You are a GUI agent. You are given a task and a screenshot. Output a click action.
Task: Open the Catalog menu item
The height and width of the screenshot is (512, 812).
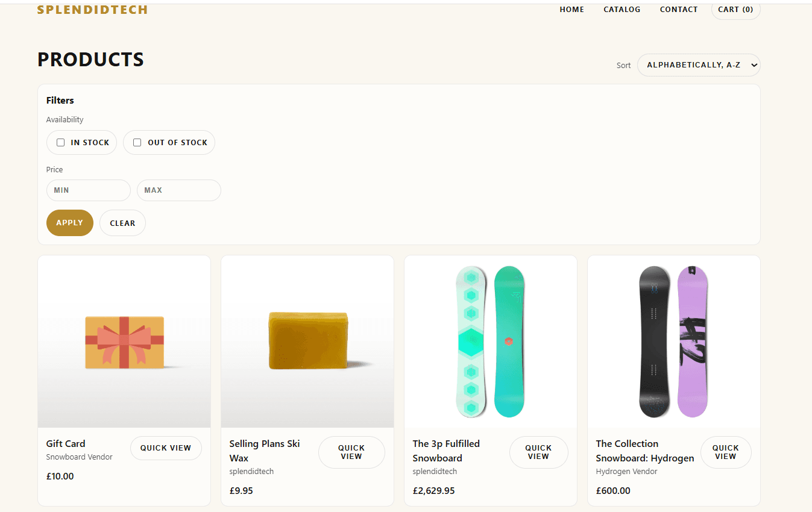pos(622,10)
